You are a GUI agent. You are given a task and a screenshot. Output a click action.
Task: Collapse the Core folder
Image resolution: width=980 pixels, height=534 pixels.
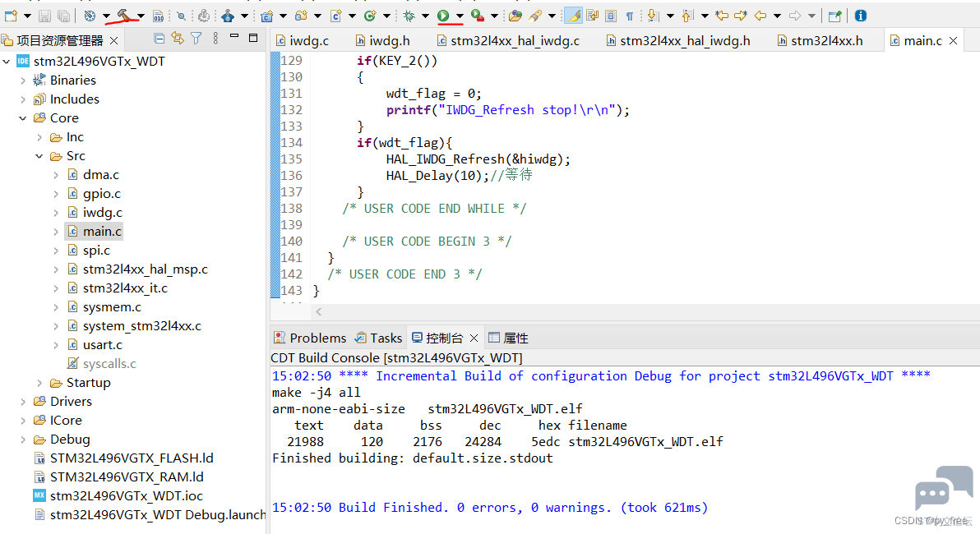[23, 118]
